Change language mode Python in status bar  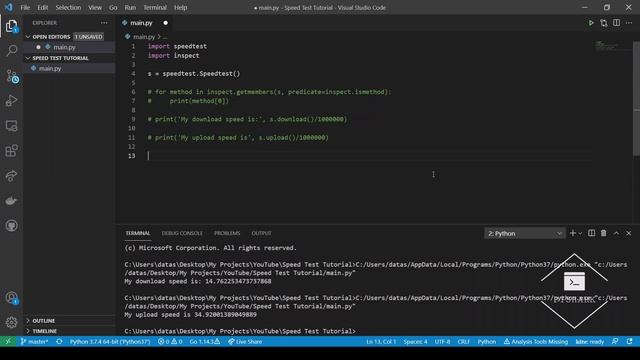(x=487, y=342)
